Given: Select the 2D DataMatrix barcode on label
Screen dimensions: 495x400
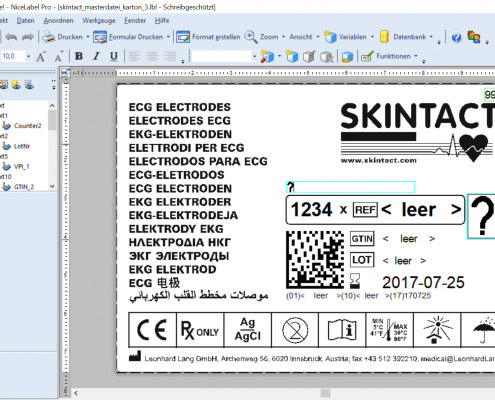Looking at the screenshot, I should [x=315, y=259].
